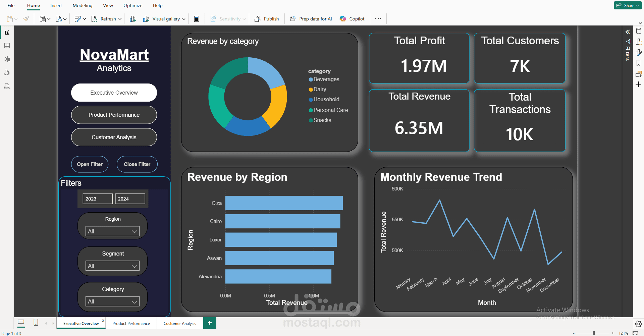Toggle Snacks in category legend

320,120
